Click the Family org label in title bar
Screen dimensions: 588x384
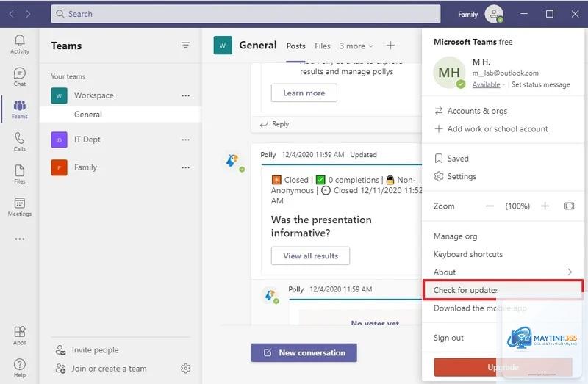tap(467, 14)
